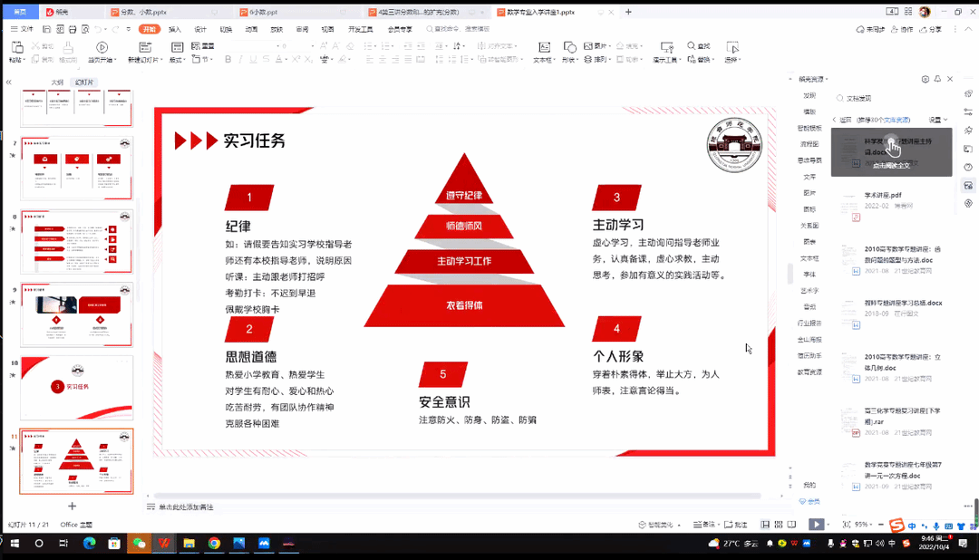Select the slide 10 thumbnail 实习任务

[x=77, y=387]
